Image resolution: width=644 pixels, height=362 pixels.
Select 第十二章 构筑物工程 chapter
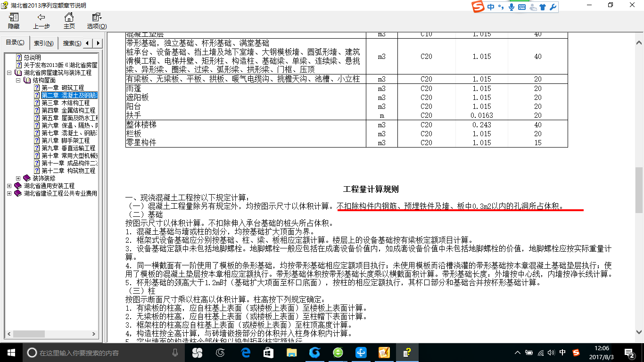[x=68, y=171]
